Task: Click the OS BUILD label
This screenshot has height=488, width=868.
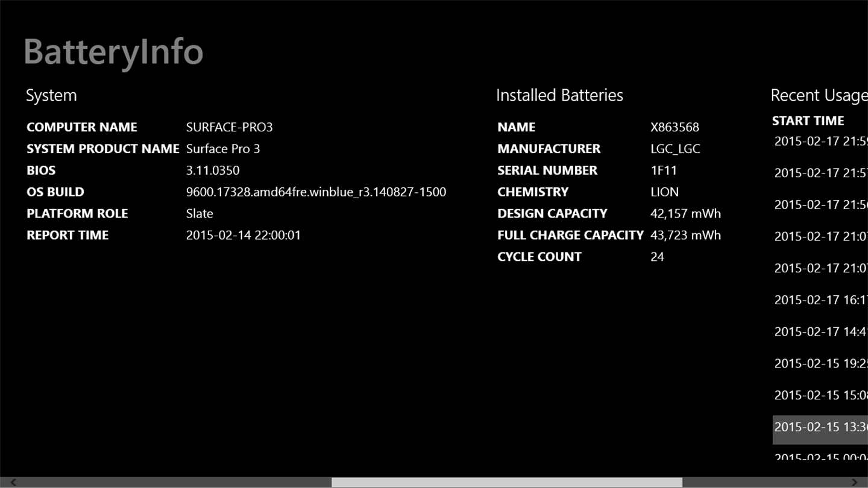Action: (55, 192)
